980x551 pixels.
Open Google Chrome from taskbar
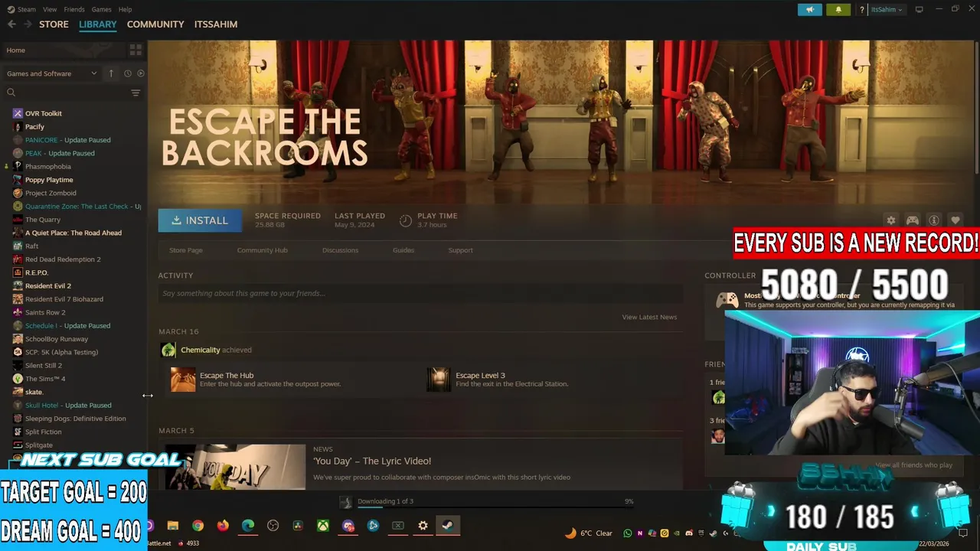[198, 526]
